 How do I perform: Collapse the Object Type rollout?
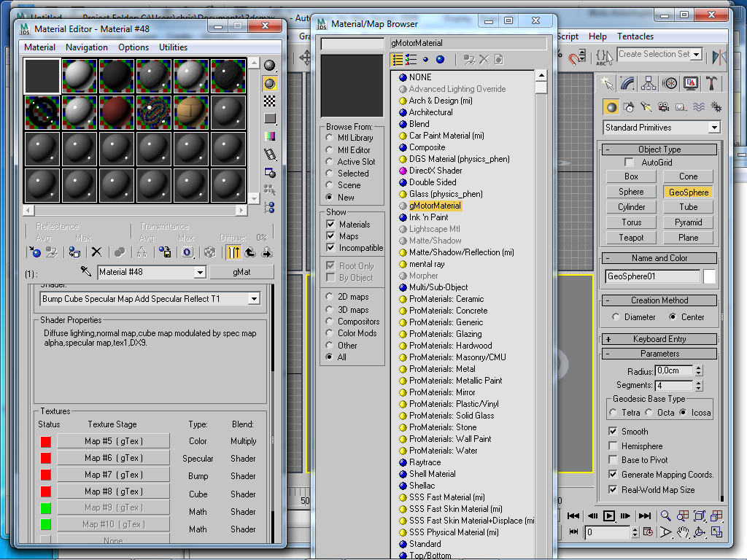pos(659,149)
